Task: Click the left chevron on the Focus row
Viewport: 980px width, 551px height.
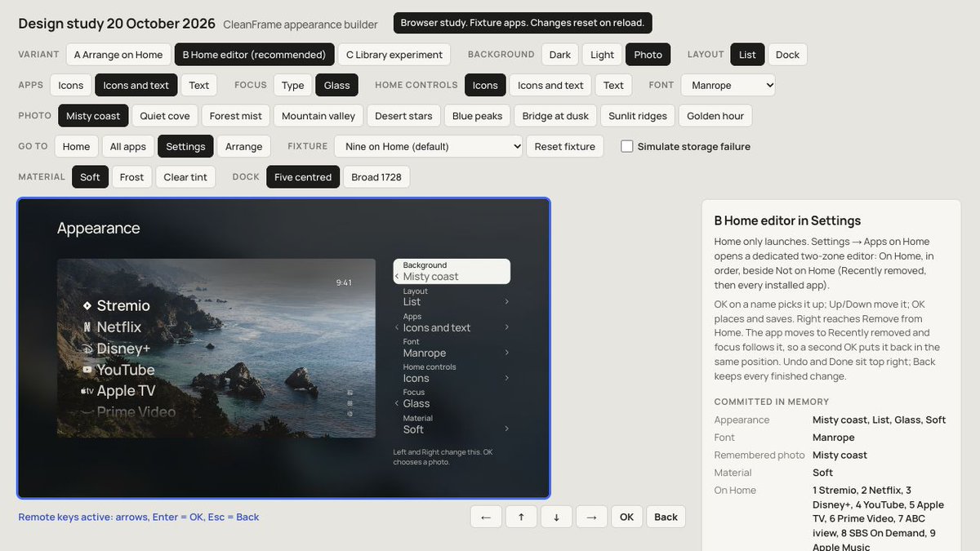Action: click(397, 403)
